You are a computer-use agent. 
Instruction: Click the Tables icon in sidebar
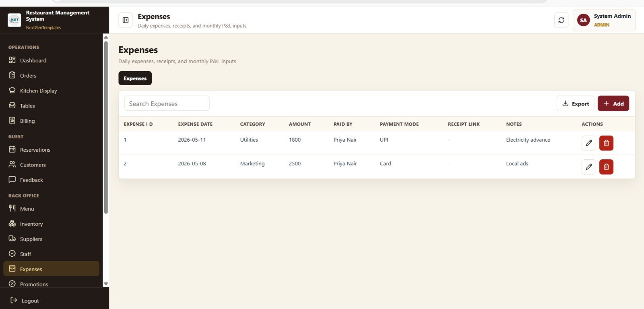(x=12, y=105)
